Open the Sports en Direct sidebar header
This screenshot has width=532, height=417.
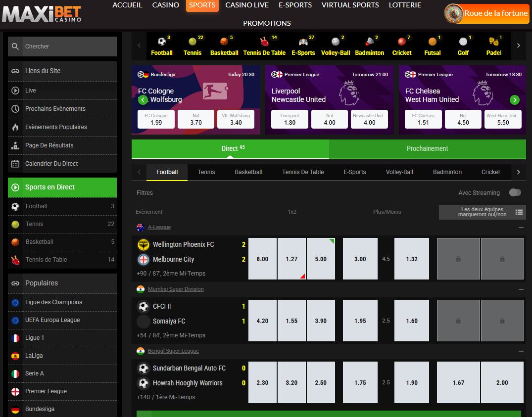point(62,187)
